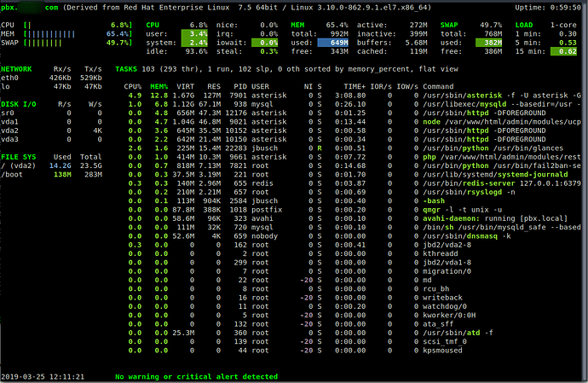Select the asterisk process row PID 7901
This screenshot has width=588, height=383.
click(x=352, y=96)
